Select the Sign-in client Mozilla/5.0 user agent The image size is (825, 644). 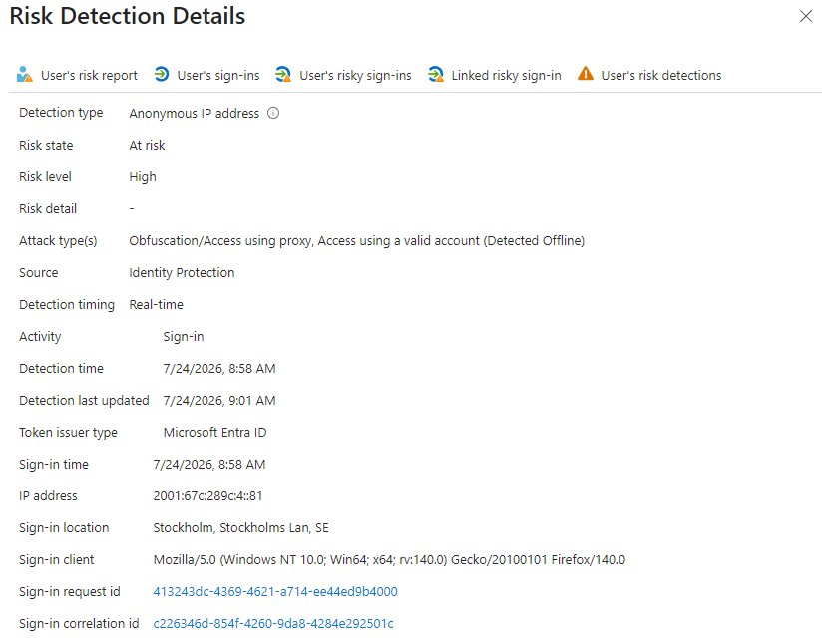[389, 560]
